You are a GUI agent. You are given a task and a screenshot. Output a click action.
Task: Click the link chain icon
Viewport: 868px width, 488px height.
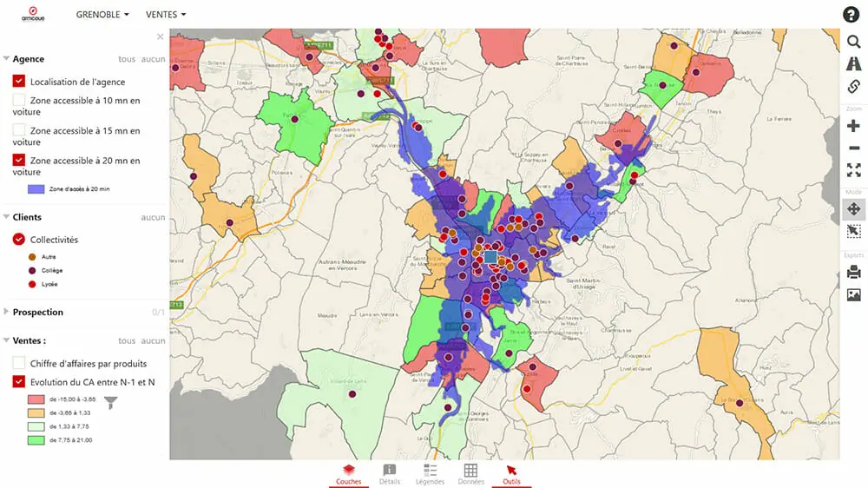pos(852,87)
